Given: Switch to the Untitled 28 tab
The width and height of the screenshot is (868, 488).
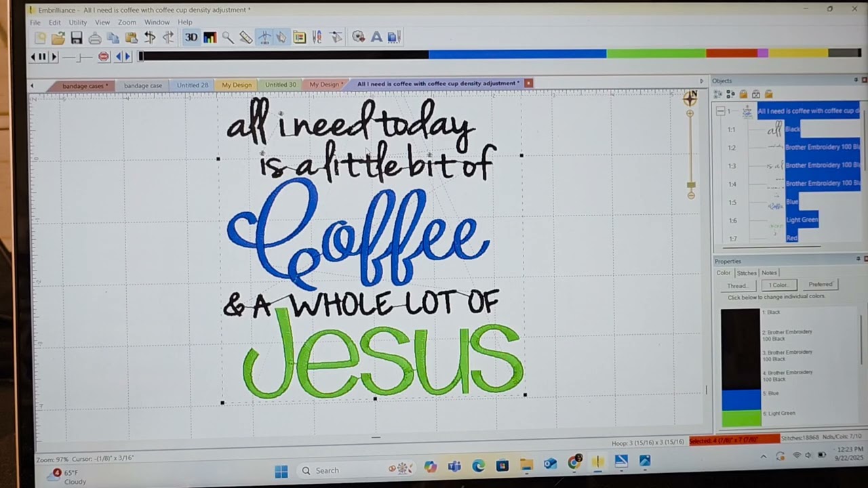Looking at the screenshot, I should 193,85.
